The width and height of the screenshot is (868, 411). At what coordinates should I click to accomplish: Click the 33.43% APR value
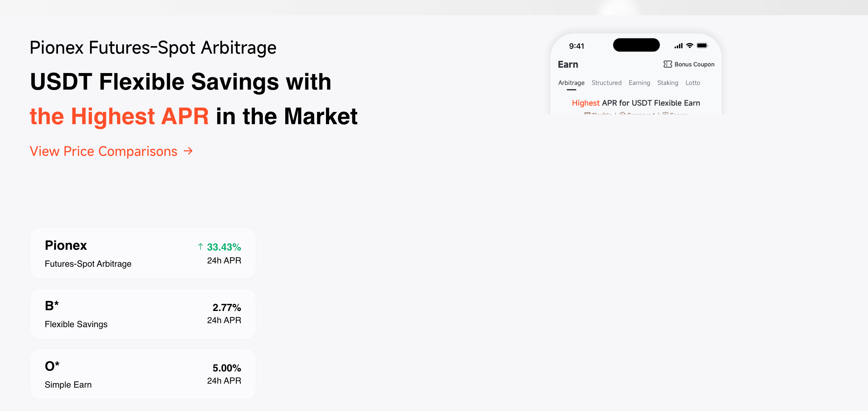(x=224, y=247)
